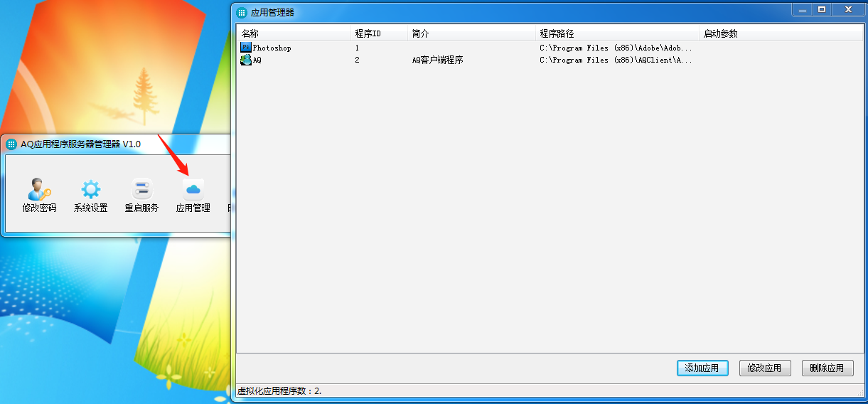Select the AQ客户端程序 description cell
The image size is (868, 404).
pyautogui.click(x=438, y=60)
